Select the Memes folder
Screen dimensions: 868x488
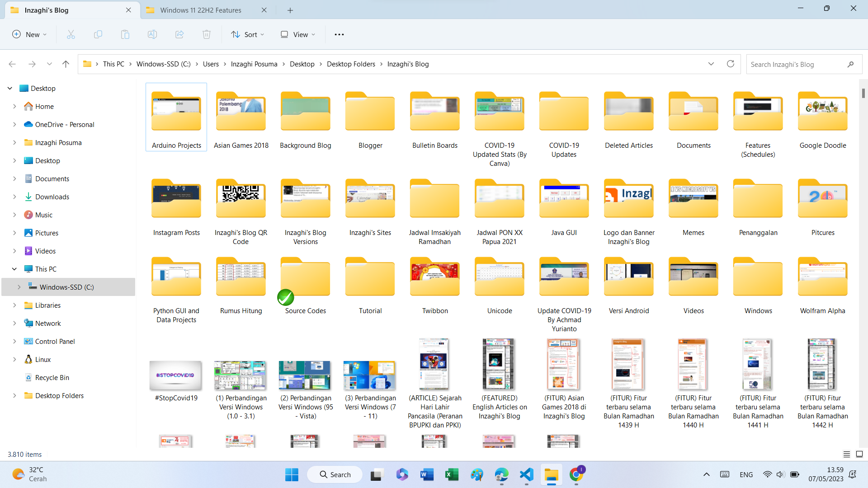click(693, 208)
